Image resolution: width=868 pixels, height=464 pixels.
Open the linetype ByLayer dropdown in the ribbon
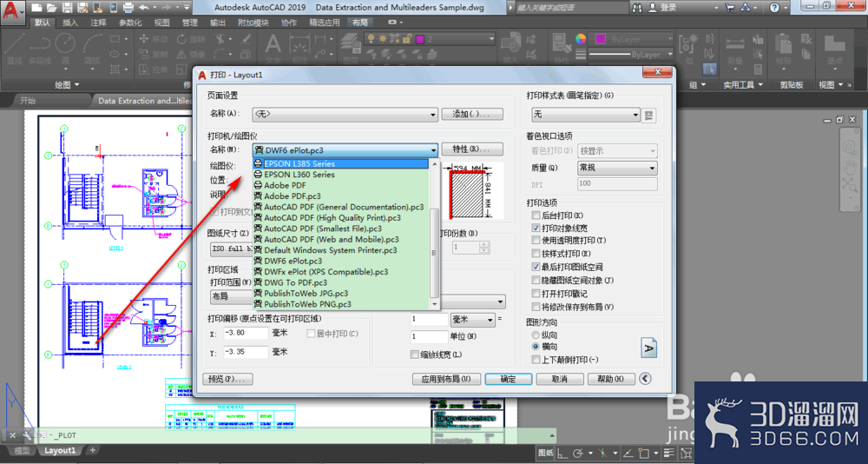pos(630,55)
